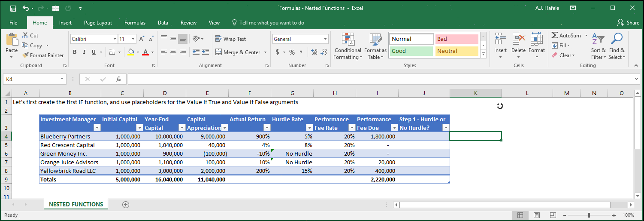Viewport: 644px width, 221px height.
Task: Expand the cell Styles gallery
Action: click(483, 54)
